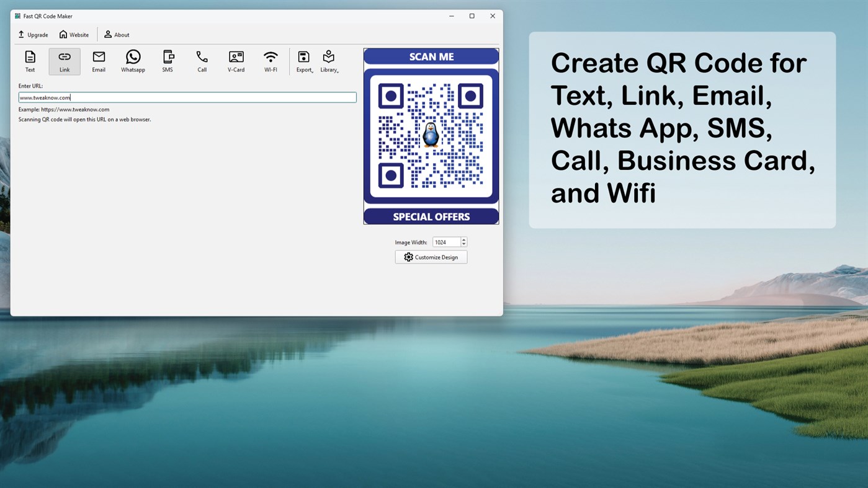Click the Export icon

(x=303, y=57)
